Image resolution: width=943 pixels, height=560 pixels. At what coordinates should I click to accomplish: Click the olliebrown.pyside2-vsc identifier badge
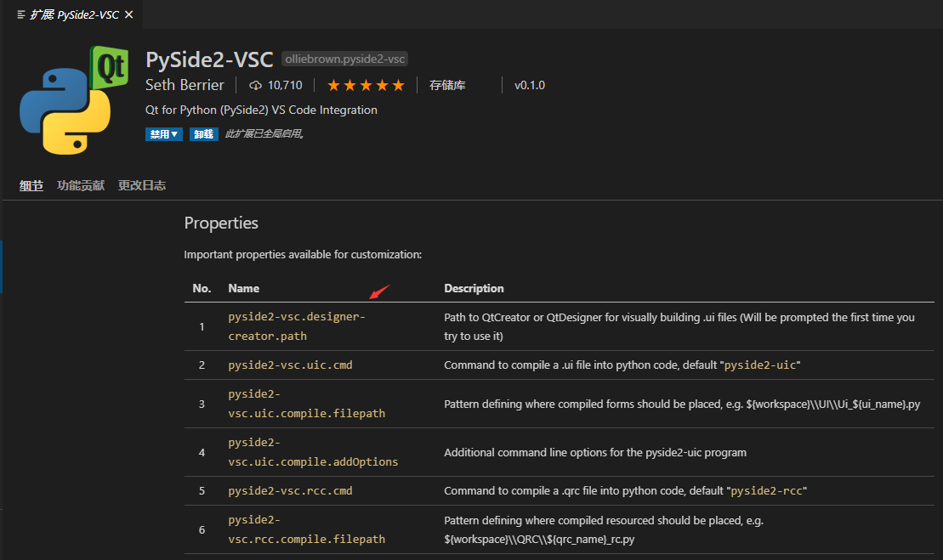coord(345,59)
